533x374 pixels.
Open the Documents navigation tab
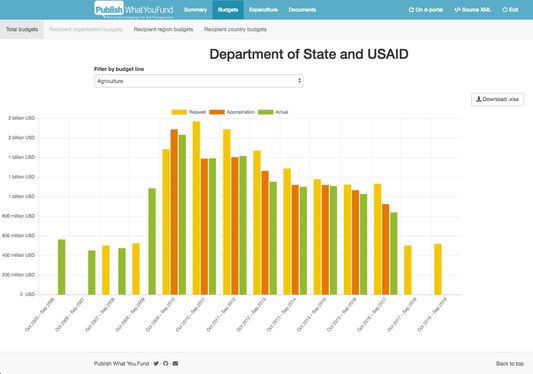[302, 10]
